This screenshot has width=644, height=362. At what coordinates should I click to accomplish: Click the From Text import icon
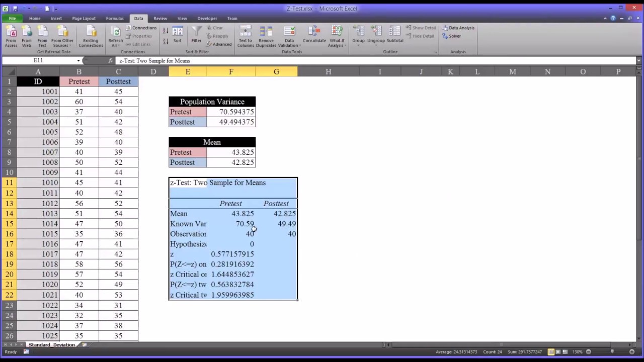tap(42, 37)
